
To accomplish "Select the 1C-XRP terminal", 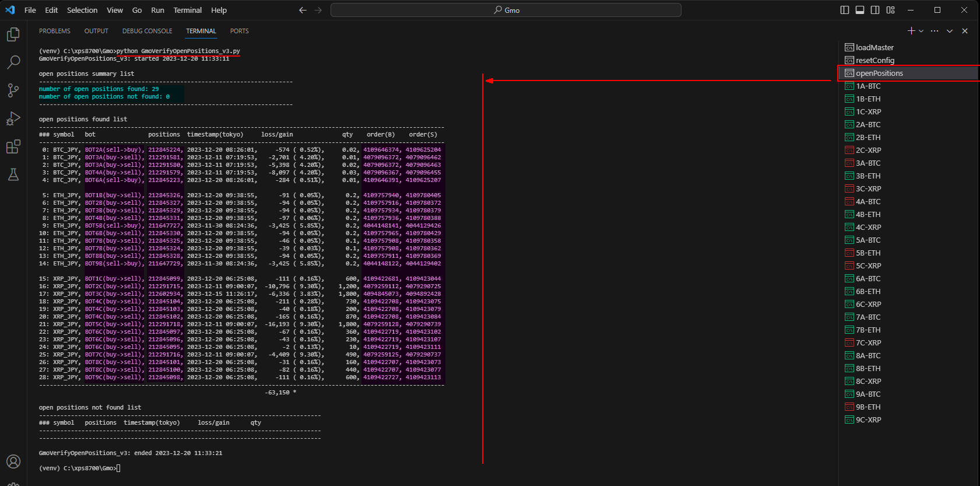I will [x=909, y=111].
